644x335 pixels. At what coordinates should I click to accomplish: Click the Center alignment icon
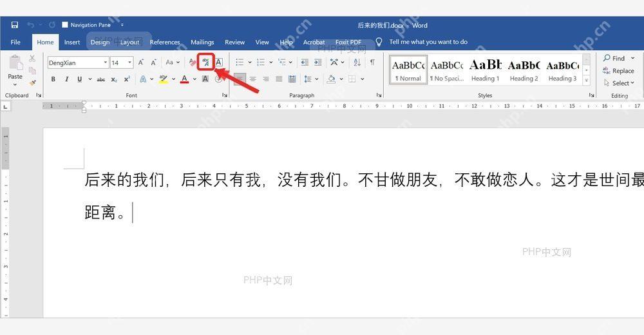coord(252,79)
